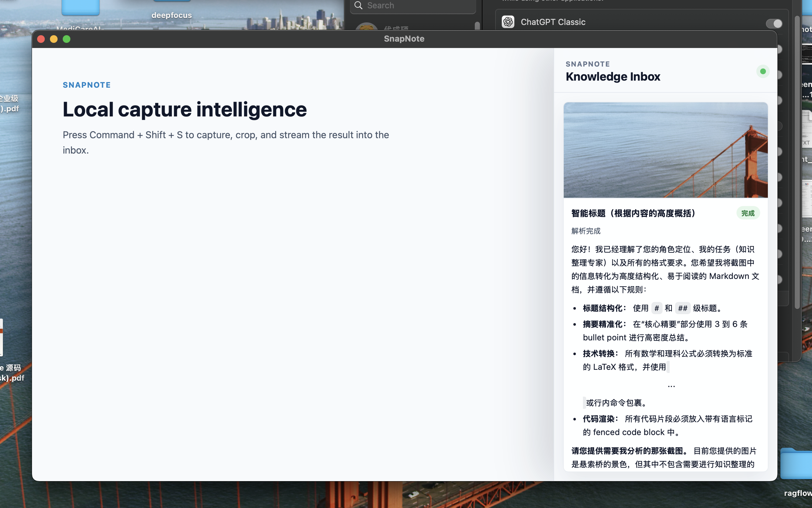Viewport: 812px width, 508px height.
Task: Click the 摘要精准化 bullet label
Action: tap(604, 324)
